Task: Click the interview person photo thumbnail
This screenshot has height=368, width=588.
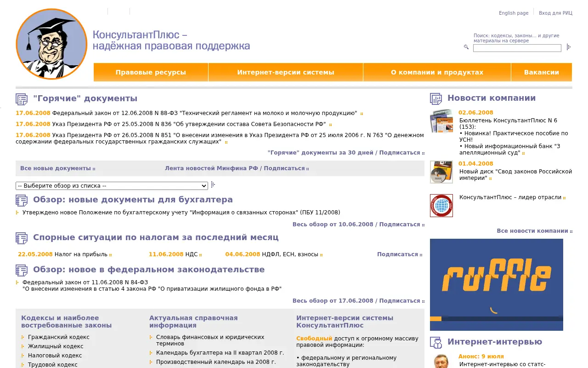Action: 441,361
